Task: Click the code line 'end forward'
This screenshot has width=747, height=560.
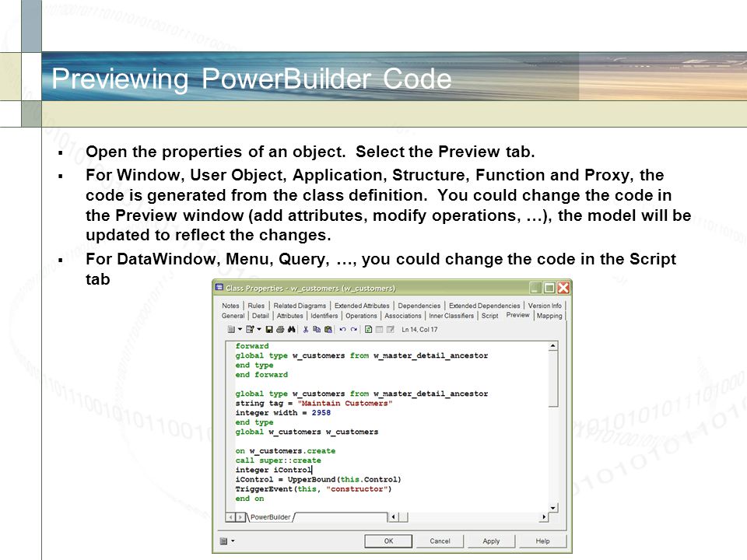Action: (x=261, y=375)
